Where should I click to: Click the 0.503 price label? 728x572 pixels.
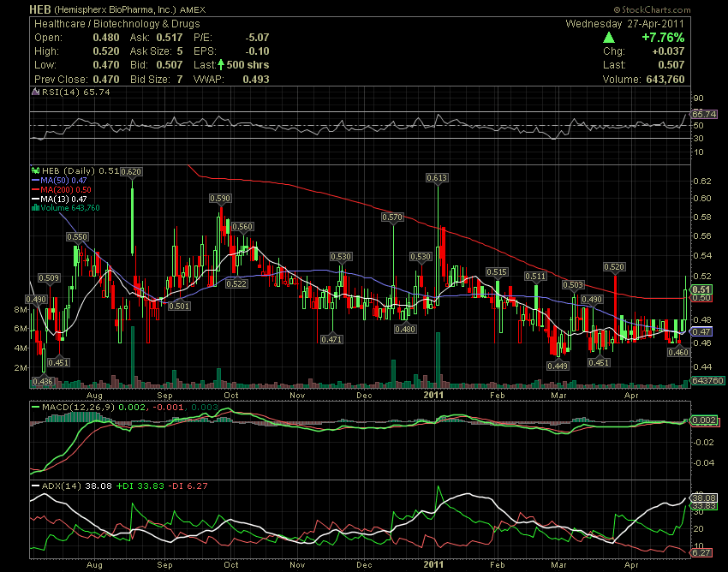click(x=573, y=284)
